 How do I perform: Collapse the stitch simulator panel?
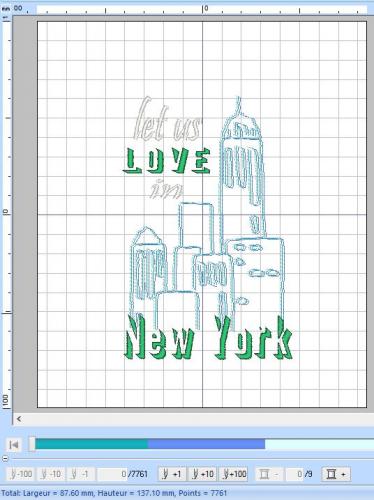[5, 459]
